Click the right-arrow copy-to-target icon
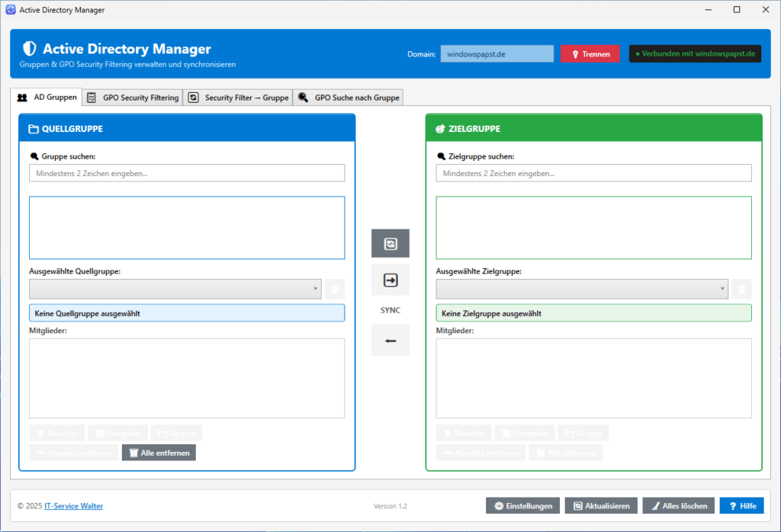The height and width of the screenshot is (532, 781). [x=390, y=280]
